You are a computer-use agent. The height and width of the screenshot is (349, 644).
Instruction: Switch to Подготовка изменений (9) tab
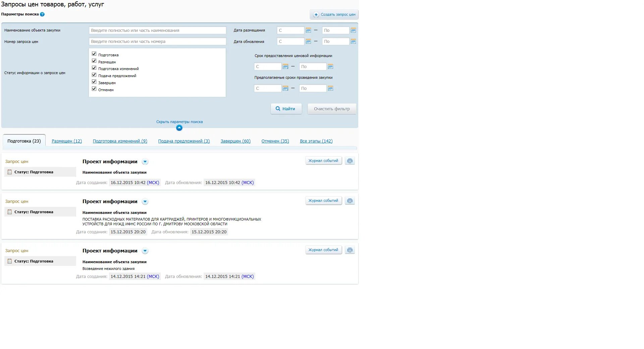120,141
